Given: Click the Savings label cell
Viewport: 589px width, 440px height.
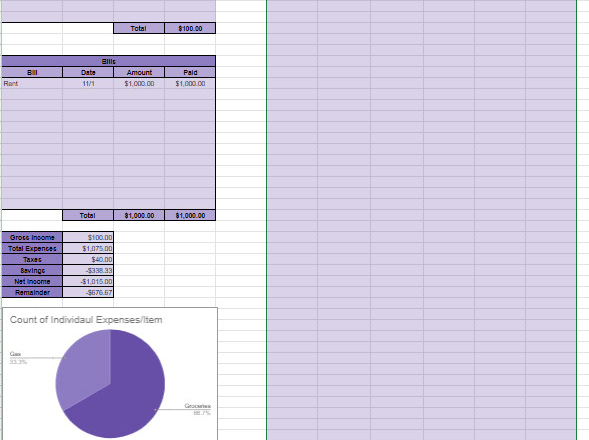Looking at the screenshot, I should (32, 270).
